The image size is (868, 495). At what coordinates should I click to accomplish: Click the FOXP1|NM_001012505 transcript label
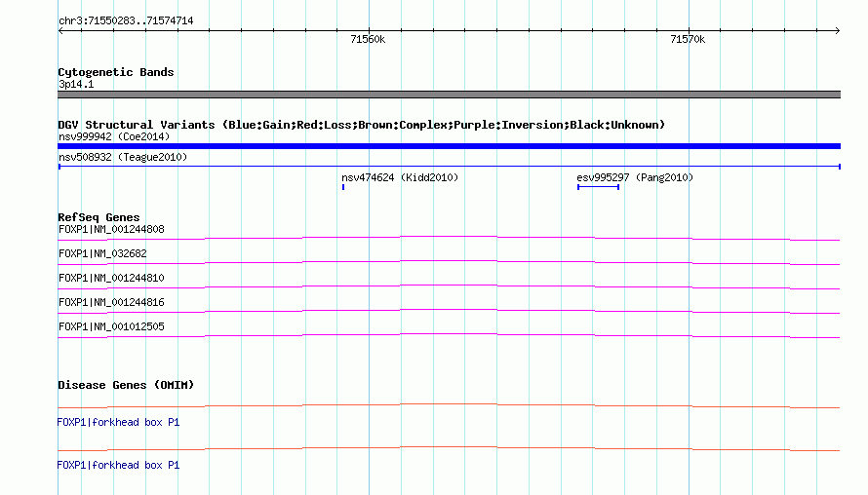(x=111, y=326)
